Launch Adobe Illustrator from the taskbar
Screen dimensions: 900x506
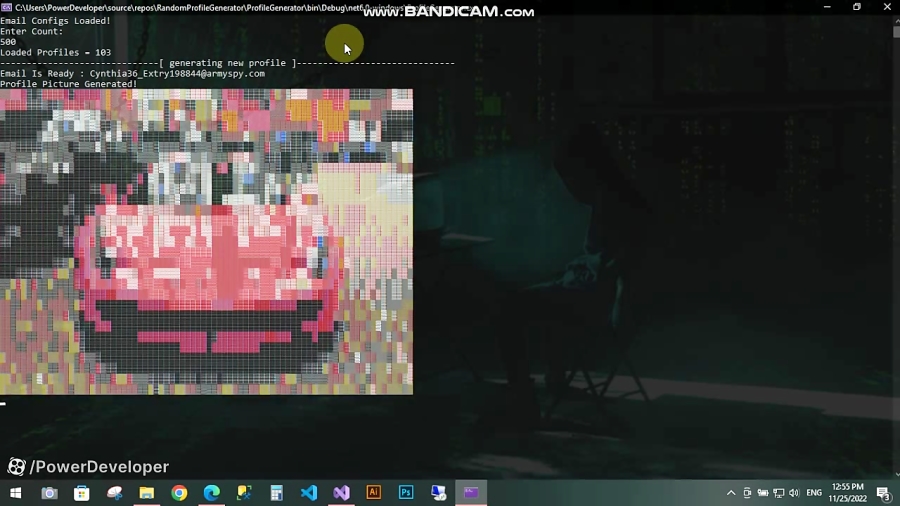tap(373, 493)
